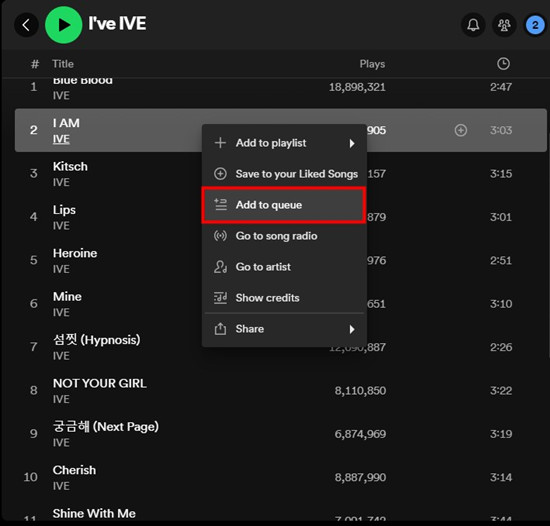Click the duration clock column icon
Viewport: 550px width, 526px height.
point(503,64)
